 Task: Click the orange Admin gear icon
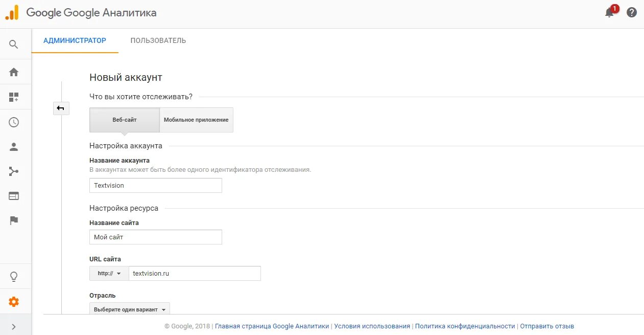click(14, 302)
